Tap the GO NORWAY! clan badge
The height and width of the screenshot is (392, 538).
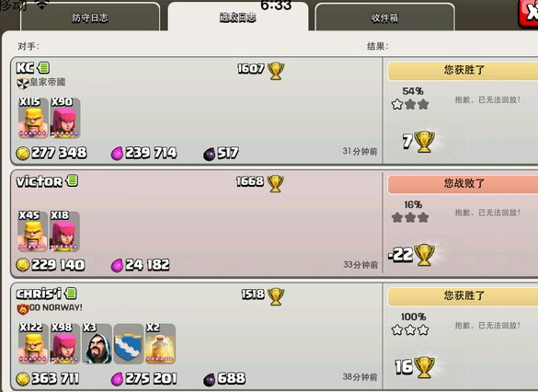23,309
